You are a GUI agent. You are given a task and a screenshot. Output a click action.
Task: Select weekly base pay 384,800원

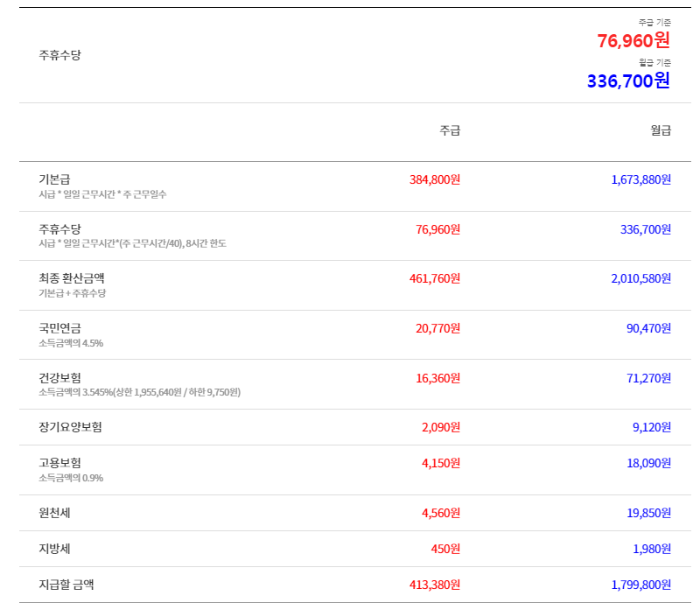(x=435, y=179)
